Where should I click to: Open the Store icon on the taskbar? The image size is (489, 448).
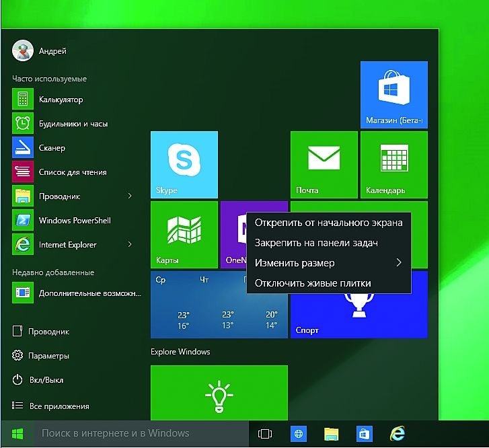point(365,434)
